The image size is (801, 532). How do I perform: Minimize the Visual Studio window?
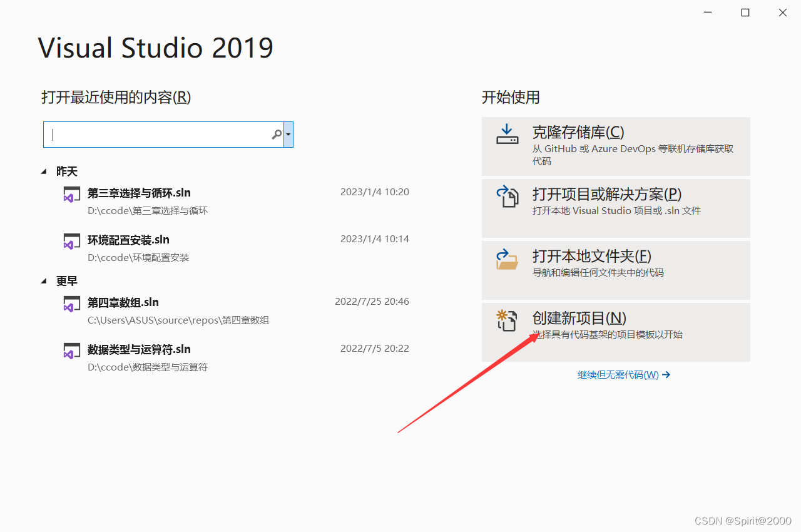point(708,13)
